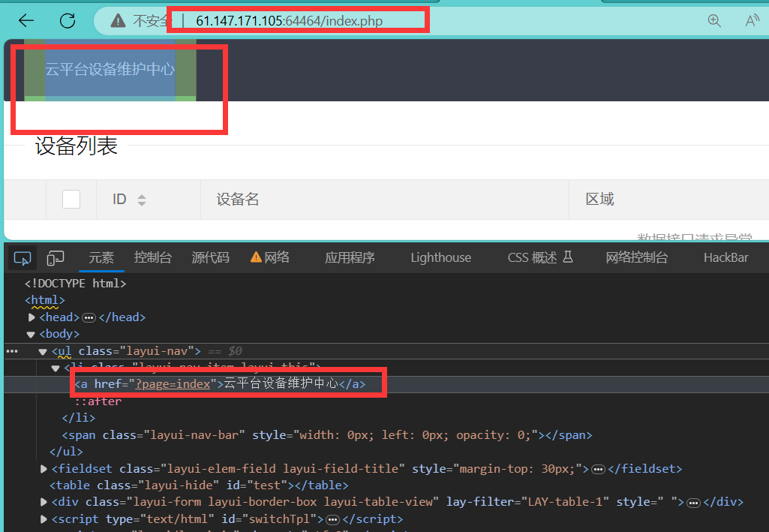Sort ascending with the ID up arrow
The height and width of the screenshot is (532, 769).
coord(142,196)
